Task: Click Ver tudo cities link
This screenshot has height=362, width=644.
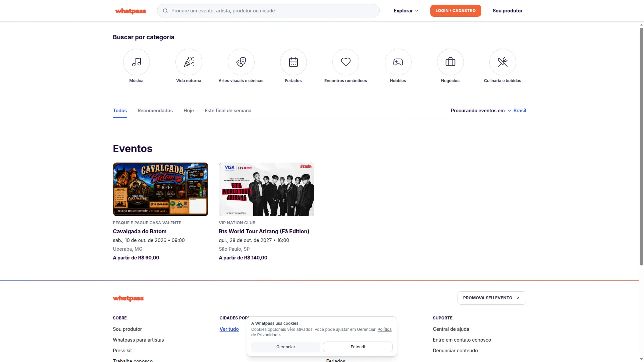Action: (229, 329)
